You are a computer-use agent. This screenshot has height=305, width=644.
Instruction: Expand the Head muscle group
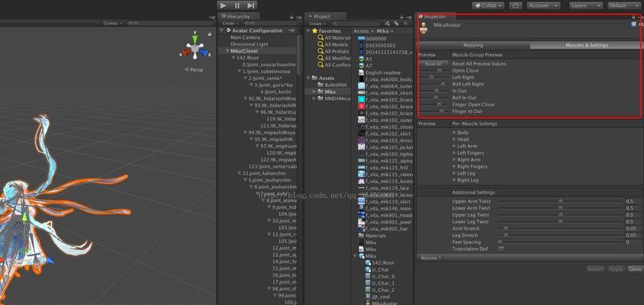click(454, 140)
